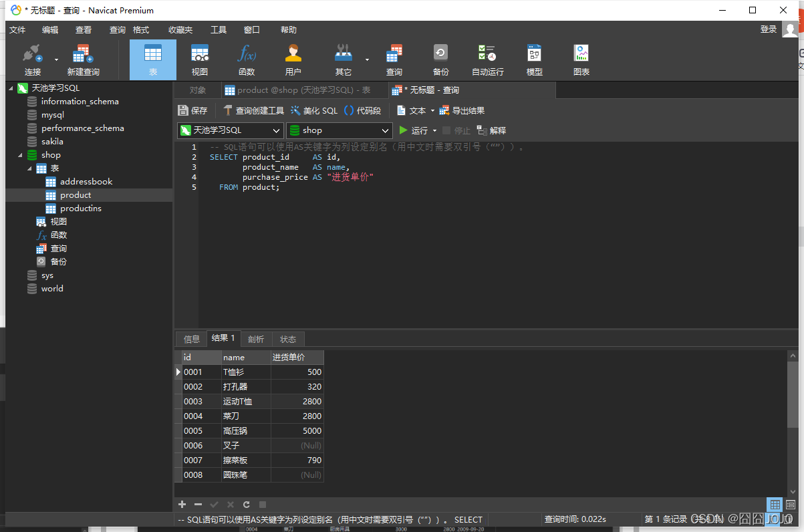This screenshot has width=804, height=532.
Task: Select the cell 0003
Action: click(201, 402)
